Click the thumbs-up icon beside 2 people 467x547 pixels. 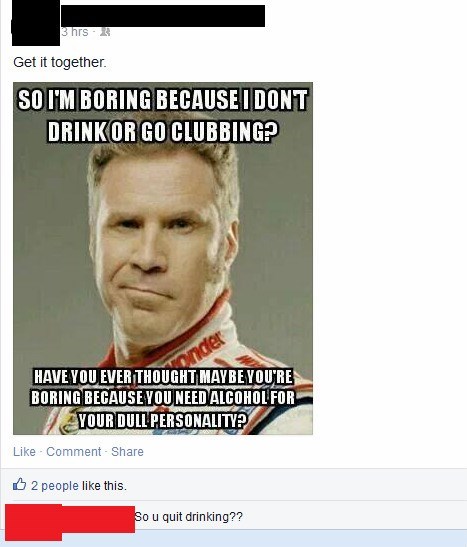[x=20, y=484]
